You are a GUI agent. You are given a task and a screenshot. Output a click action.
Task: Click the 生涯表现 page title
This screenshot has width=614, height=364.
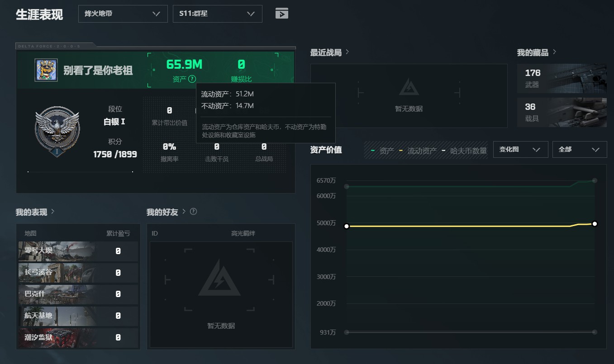[39, 14]
